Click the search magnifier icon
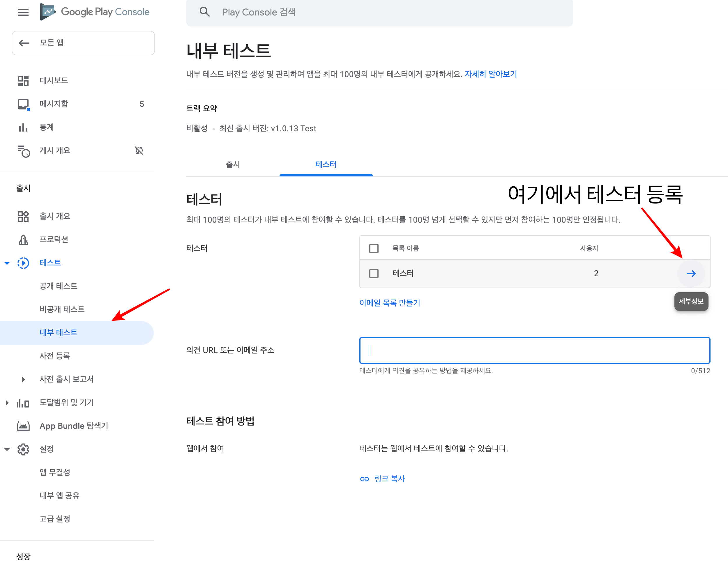This screenshot has width=728, height=567. coord(205,12)
